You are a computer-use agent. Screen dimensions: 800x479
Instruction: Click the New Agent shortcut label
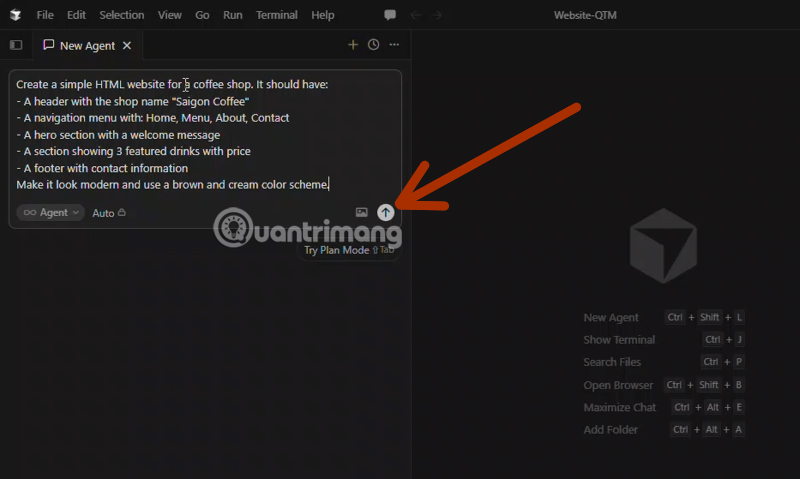(611, 317)
